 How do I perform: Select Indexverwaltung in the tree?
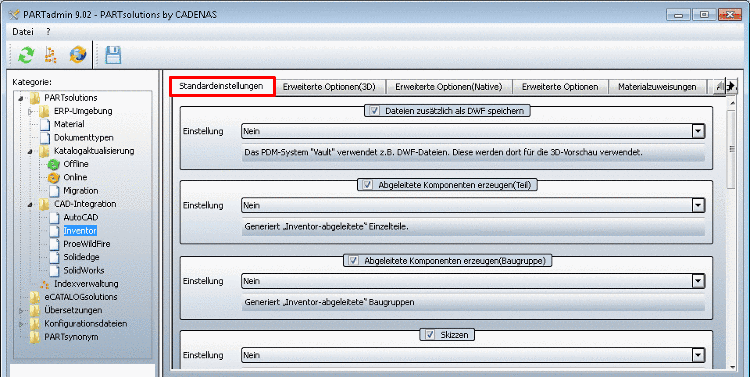coord(86,284)
